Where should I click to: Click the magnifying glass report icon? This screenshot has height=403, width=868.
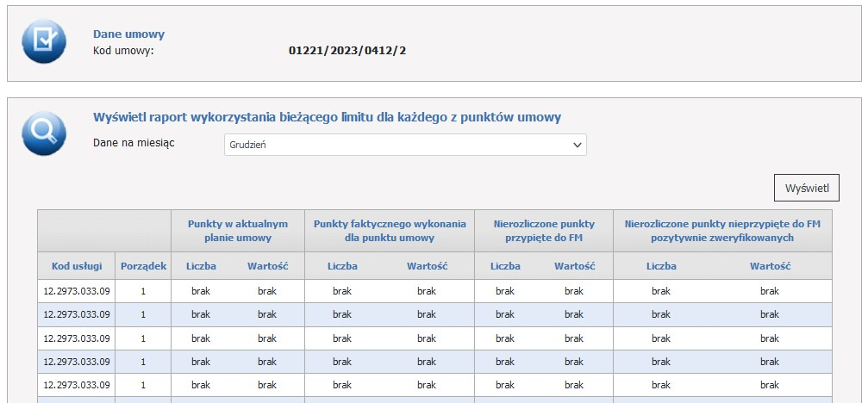(44, 133)
